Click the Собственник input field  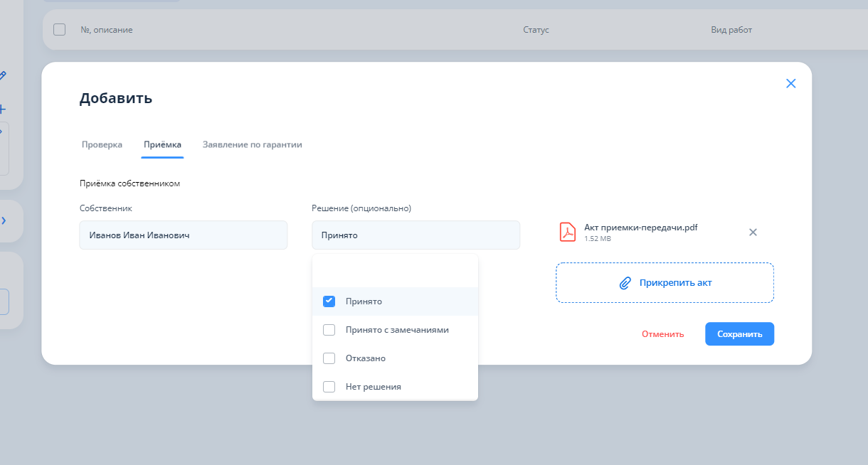(183, 235)
